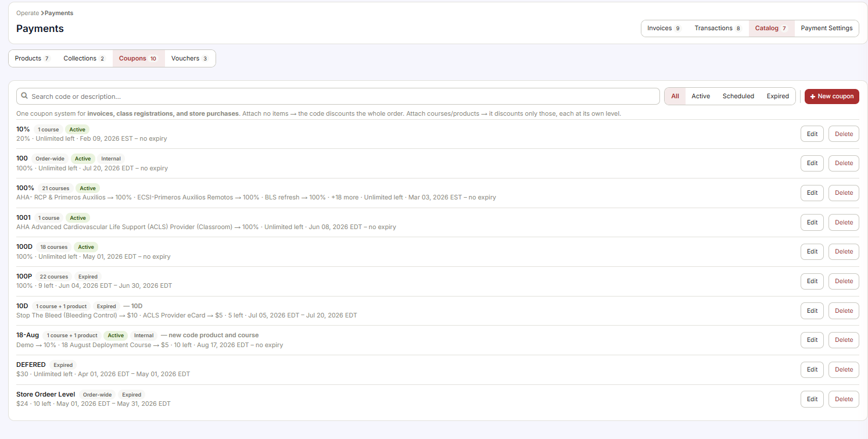Click the 18 courses badge
Screen dimensions: 868x439
[54, 247]
